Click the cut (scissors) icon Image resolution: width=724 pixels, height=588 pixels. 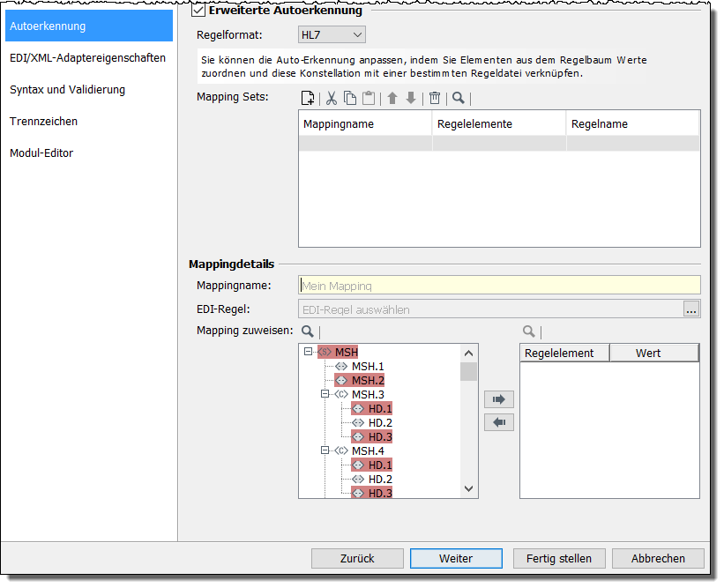332,98
